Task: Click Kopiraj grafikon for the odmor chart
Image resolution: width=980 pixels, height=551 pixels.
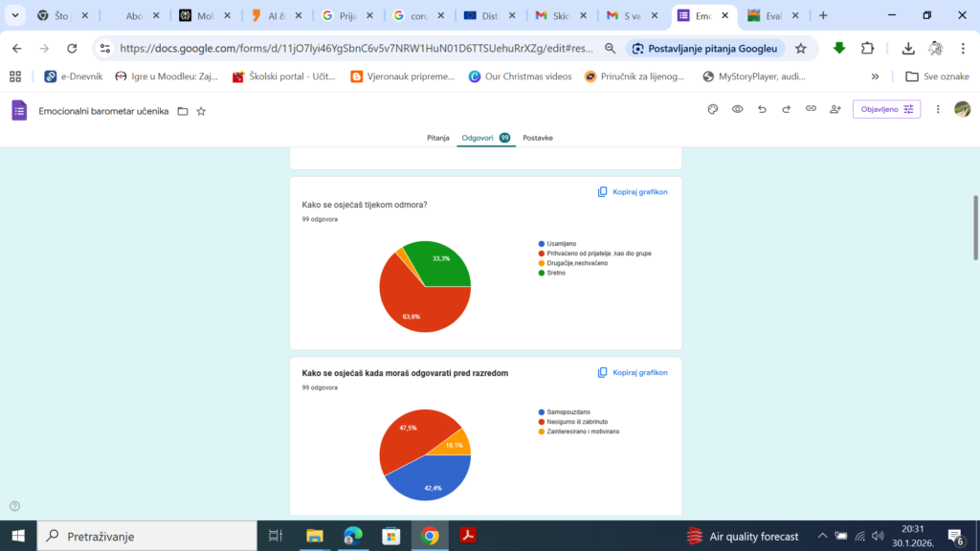Action: [633, 191]
